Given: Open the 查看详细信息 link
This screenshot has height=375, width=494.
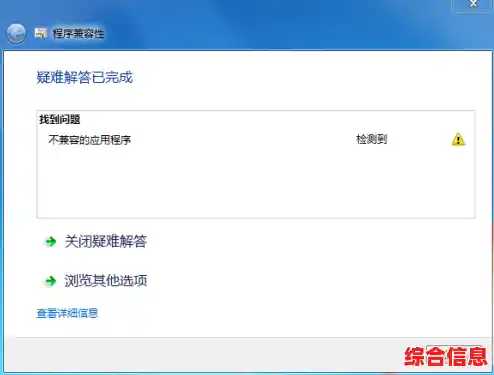Looking at the screenshot, I should pos(67,313).
